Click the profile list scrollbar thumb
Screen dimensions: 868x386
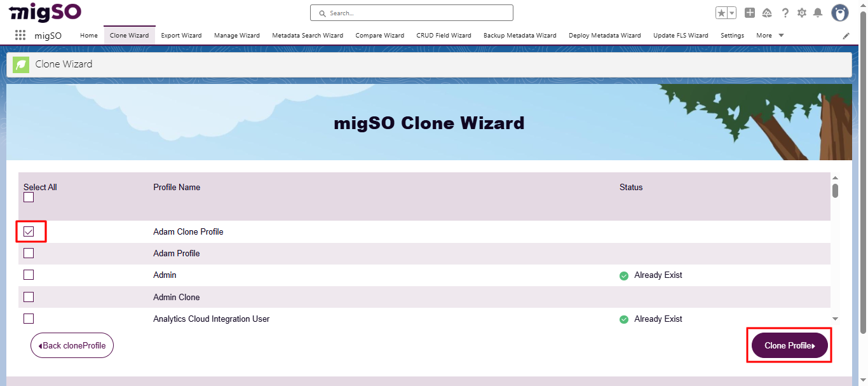pyautogui.click(x=835, y=191)
